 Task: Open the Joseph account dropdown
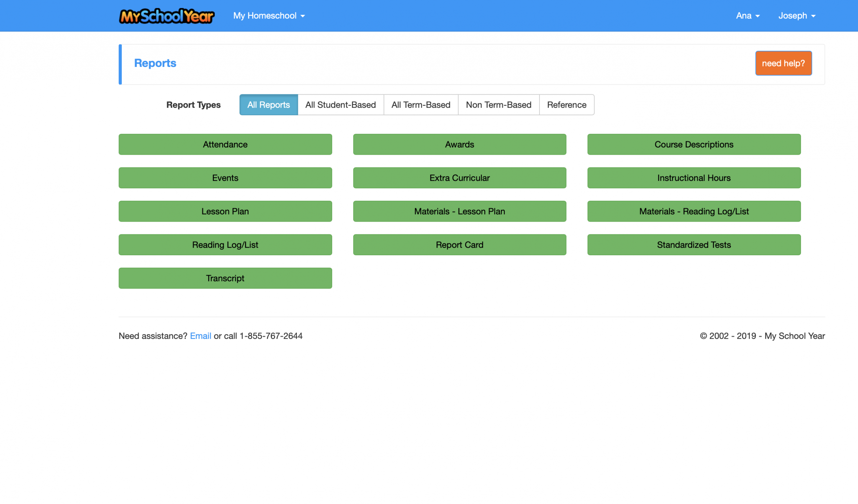pos(797,16)
